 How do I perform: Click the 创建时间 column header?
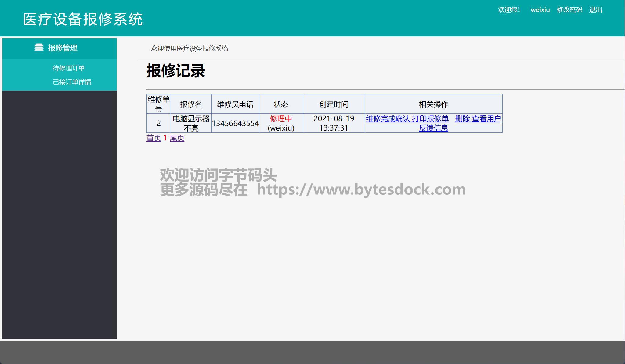click(x=334, y=104)
